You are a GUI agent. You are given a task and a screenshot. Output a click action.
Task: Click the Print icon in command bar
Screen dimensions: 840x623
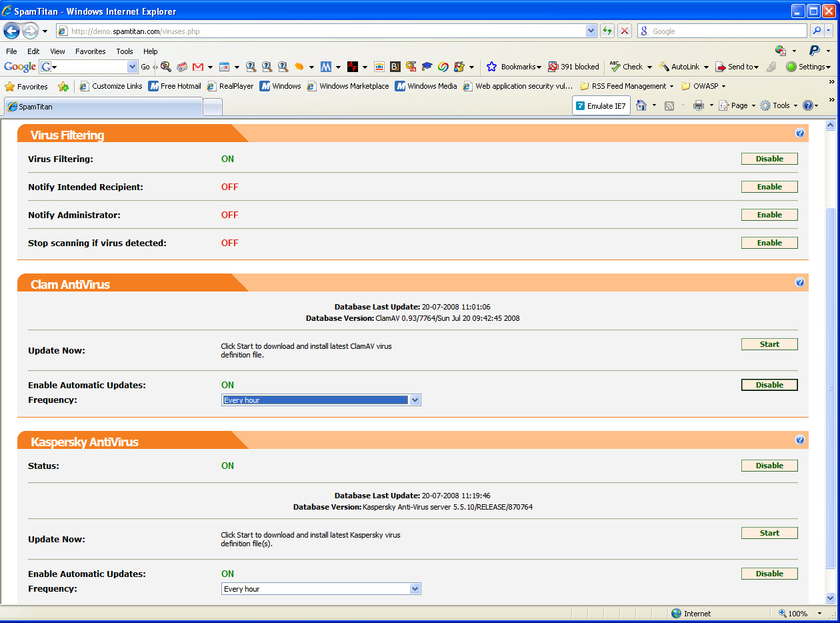point(698,105)
